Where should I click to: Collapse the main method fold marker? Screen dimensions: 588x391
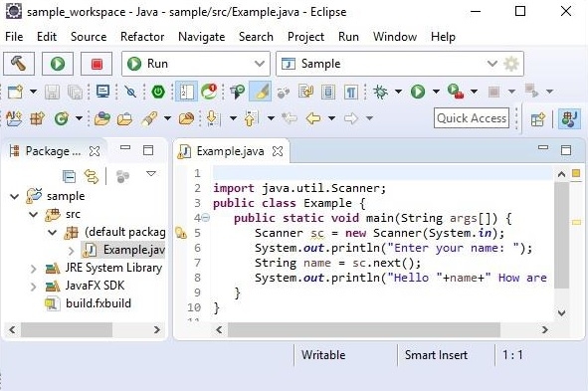(x=206, y=218)
